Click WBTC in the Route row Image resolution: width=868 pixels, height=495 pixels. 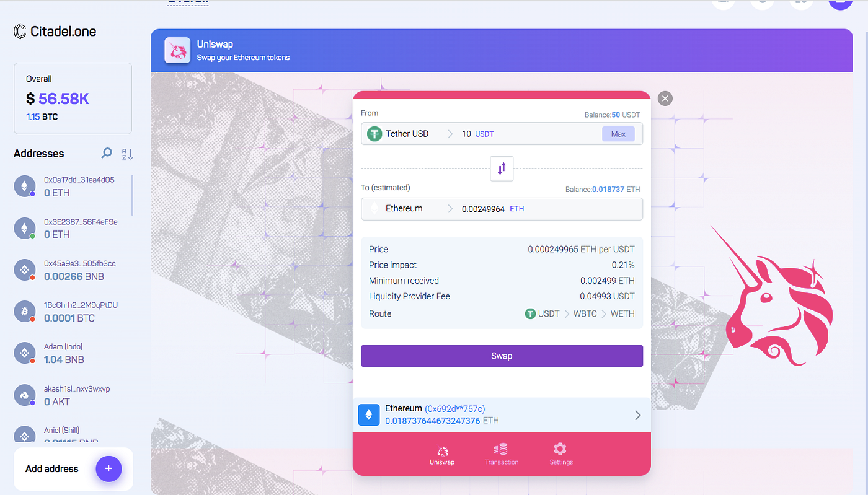585,313
